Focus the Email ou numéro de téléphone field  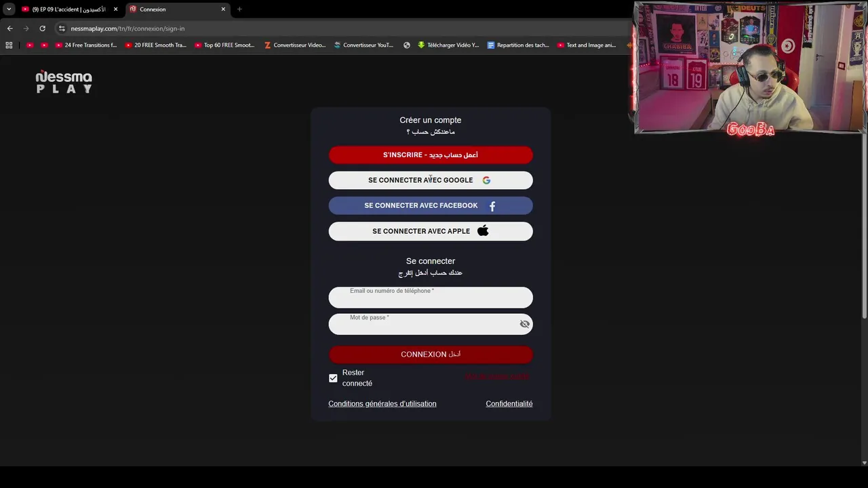(431, 298)
